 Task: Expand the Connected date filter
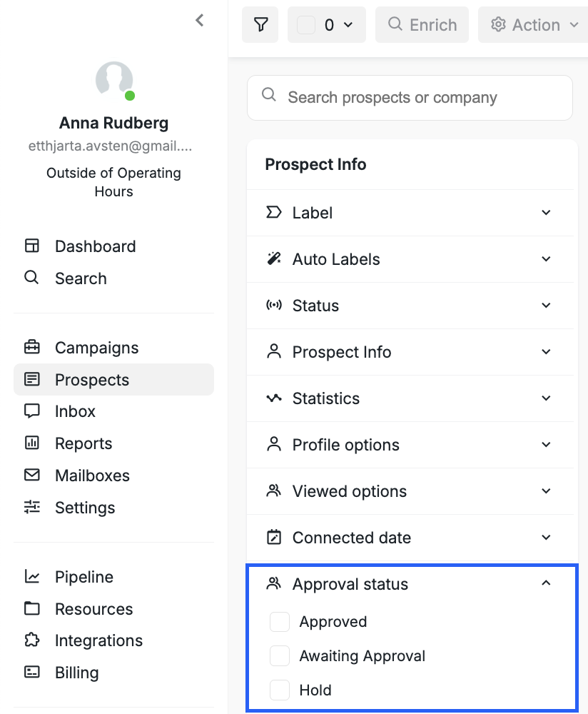[410, 538]
